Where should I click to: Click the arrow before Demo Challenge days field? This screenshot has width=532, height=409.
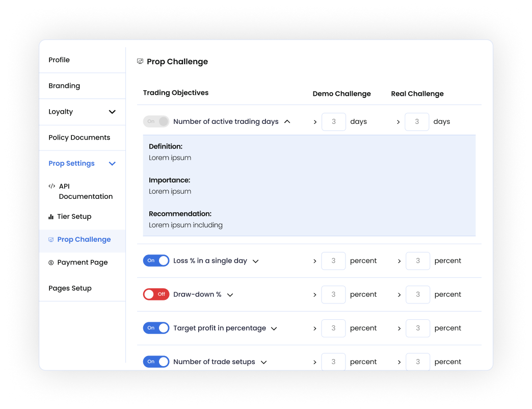[x=315, y=121]
